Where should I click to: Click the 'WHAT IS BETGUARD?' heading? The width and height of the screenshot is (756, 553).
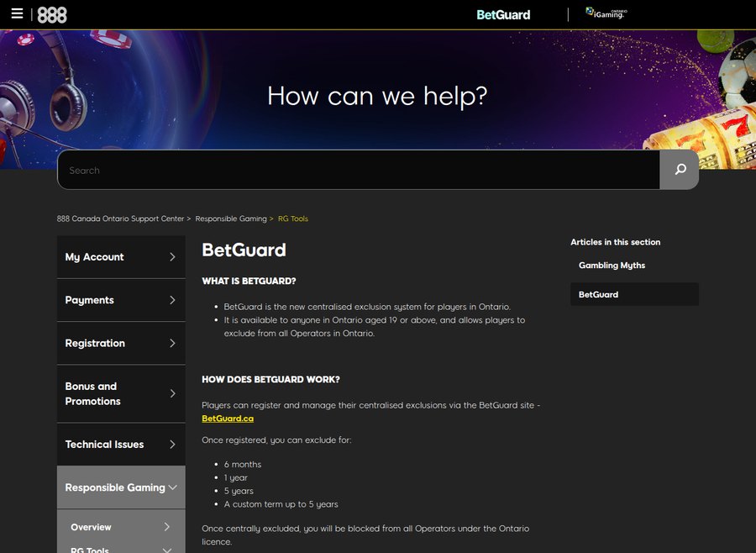point(249,281)
